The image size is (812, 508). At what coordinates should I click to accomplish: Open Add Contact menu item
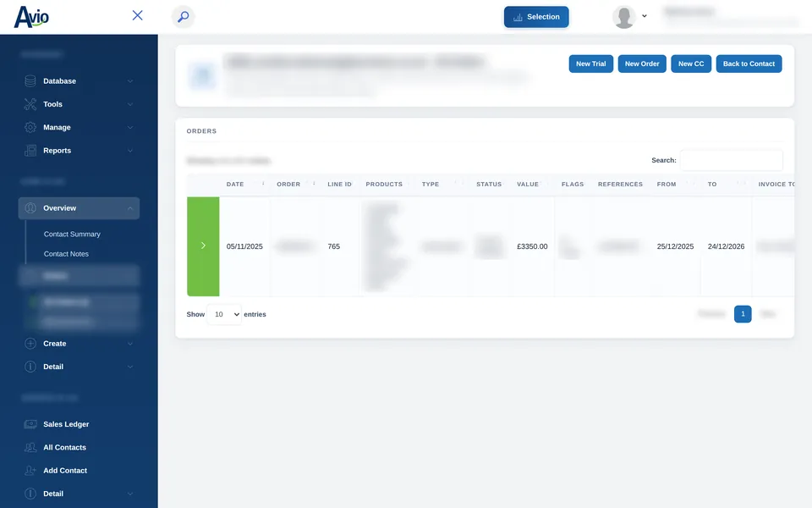(x=65, y=471)
